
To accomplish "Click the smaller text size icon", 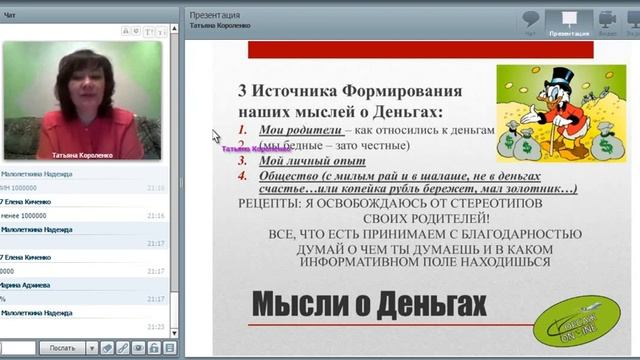I will [161, 32].
